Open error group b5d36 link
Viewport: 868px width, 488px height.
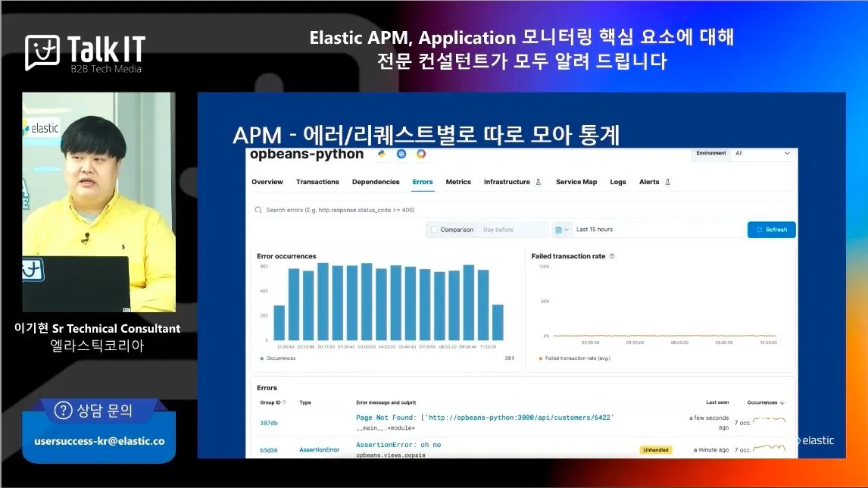(x=268, y=450)
